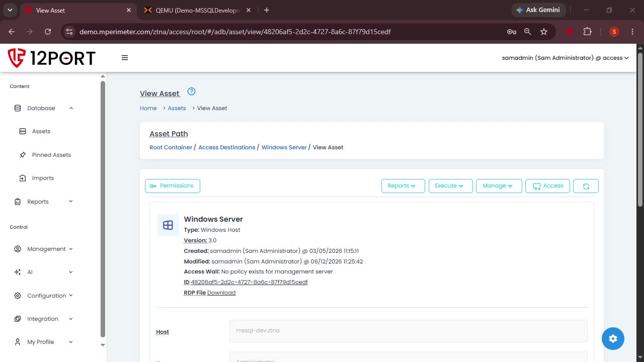644x362 pixels.
Task: Open Pinned Assets in the sidebar
Action: 51,155
